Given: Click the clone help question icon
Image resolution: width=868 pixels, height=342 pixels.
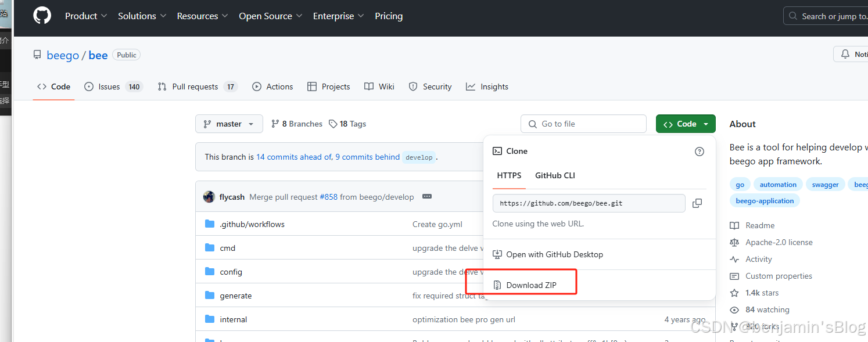Looking at the screenshot, I should [700, 152].
